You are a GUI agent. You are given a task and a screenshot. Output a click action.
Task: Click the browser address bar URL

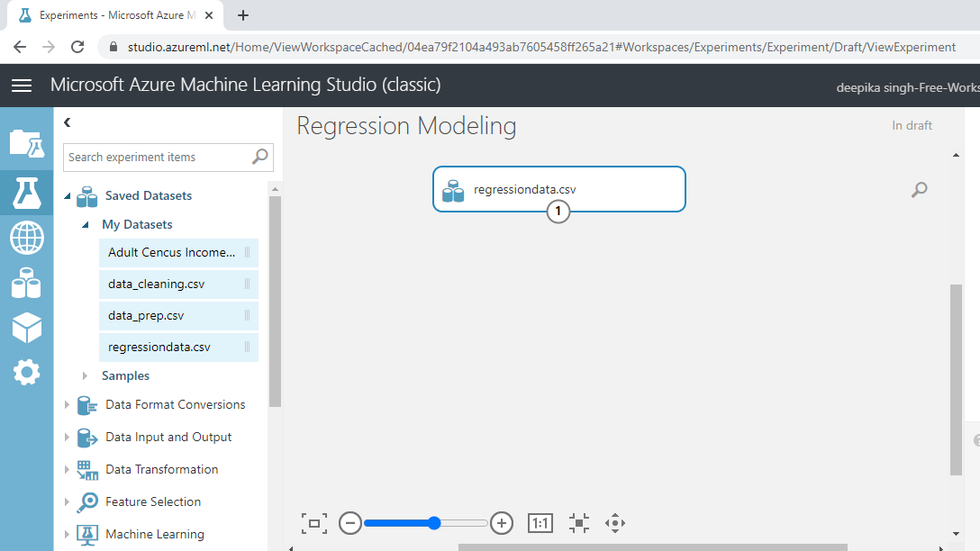541,48
